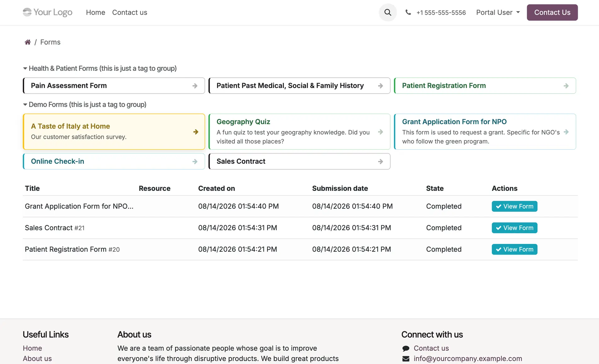
Task: Open the Pain Assessment Form
Action: (114, 86)
